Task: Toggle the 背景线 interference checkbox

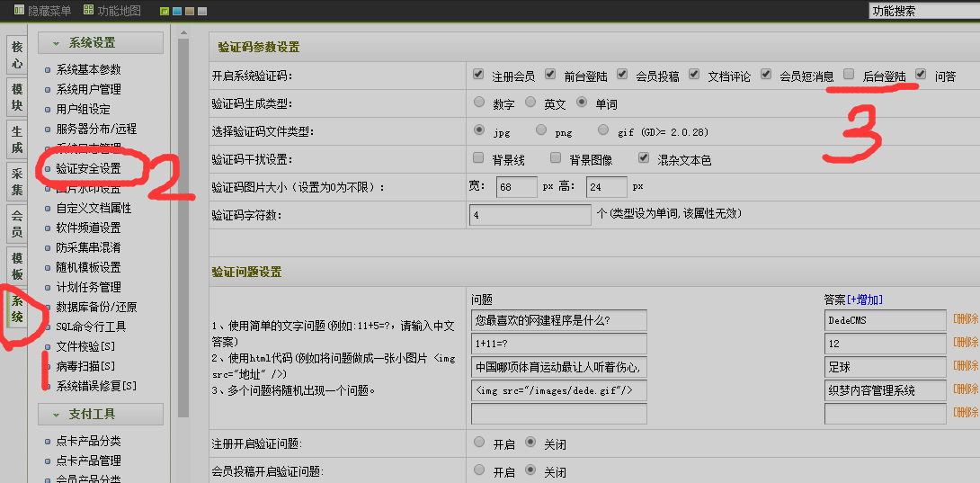Action: pos(478,158)
